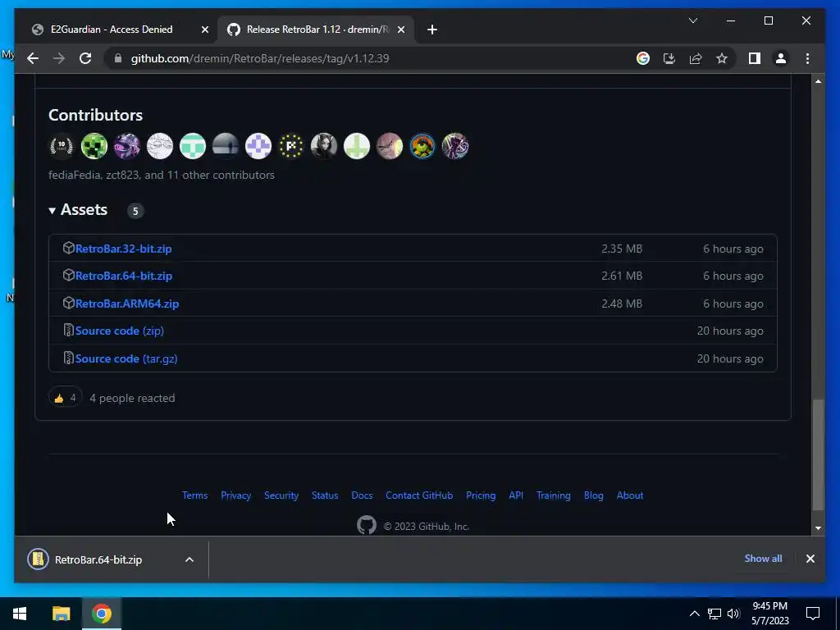Click the Google account icon in address bar

pyautogui.click(x=643, y=58)
